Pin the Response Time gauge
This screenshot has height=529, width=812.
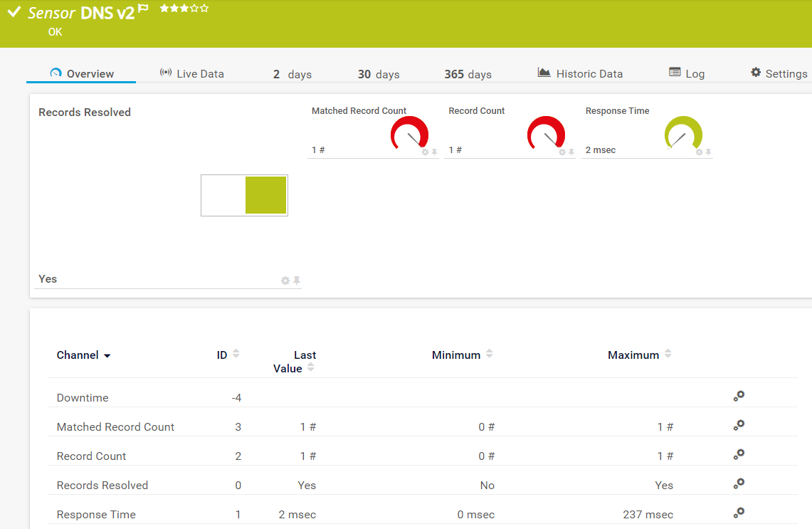click(x=708, y=152)
